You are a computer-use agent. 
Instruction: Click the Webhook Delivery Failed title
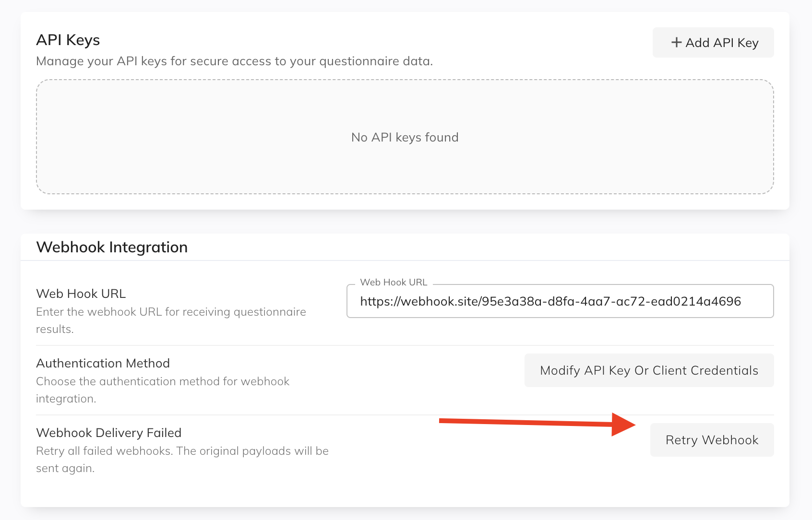[108, 433]
